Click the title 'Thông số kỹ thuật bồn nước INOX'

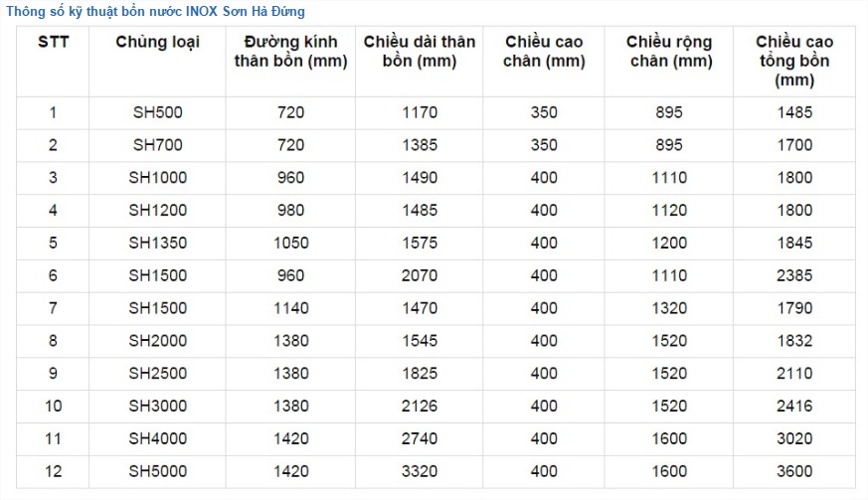pyautogui.click(x=155, y=11)
